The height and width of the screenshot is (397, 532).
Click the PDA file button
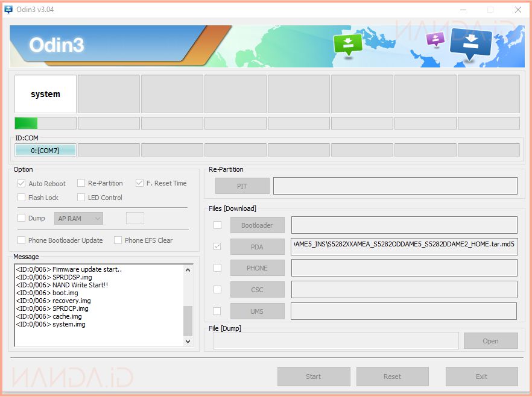257,247
